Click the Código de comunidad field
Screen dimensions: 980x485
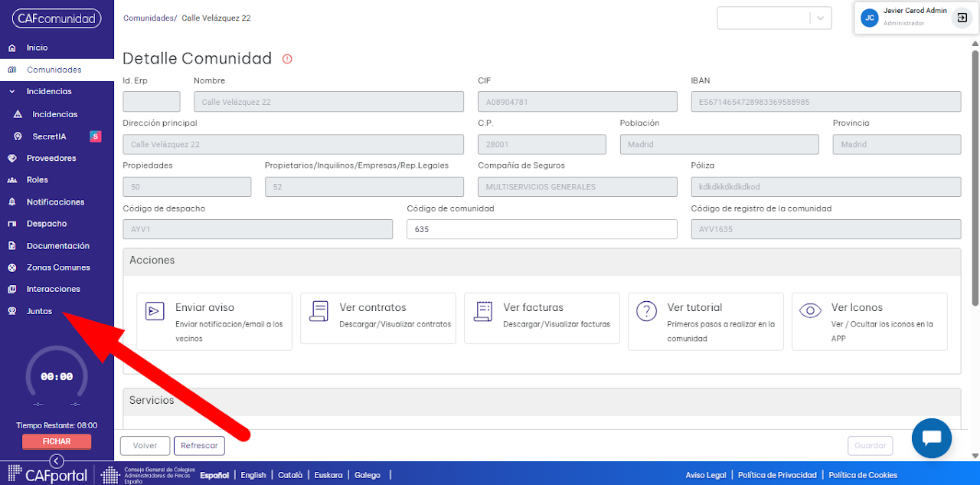tap(542, 229)
